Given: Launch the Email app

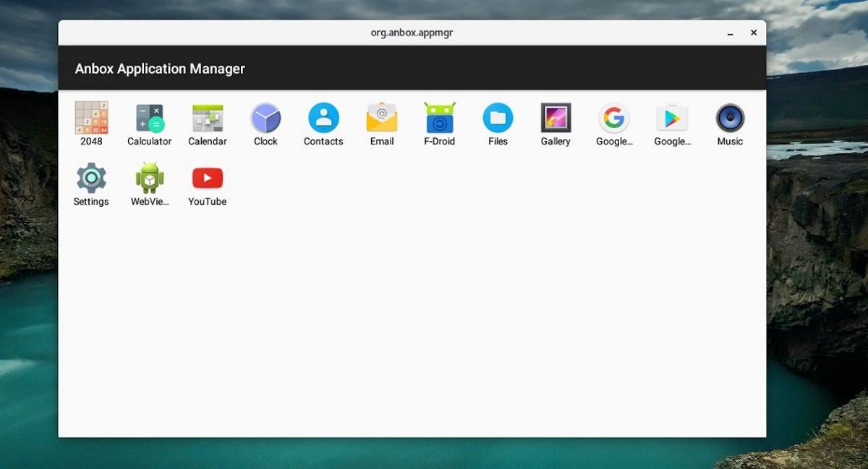Looking at the screenshot, I should pyautogui.click(x=382, y=118).
